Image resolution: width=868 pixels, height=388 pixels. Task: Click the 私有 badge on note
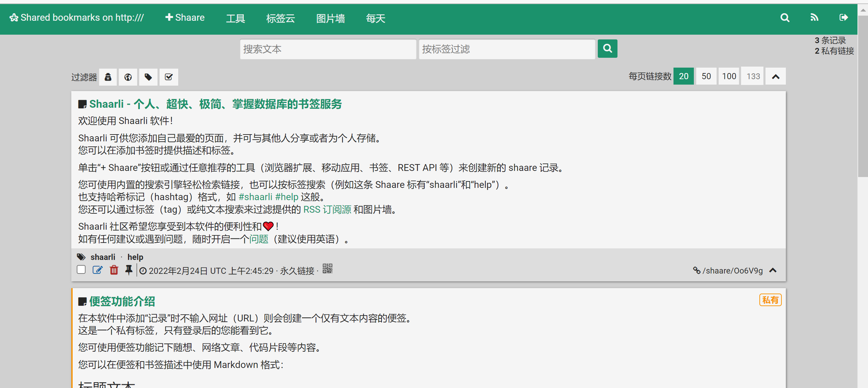point(770,300)
